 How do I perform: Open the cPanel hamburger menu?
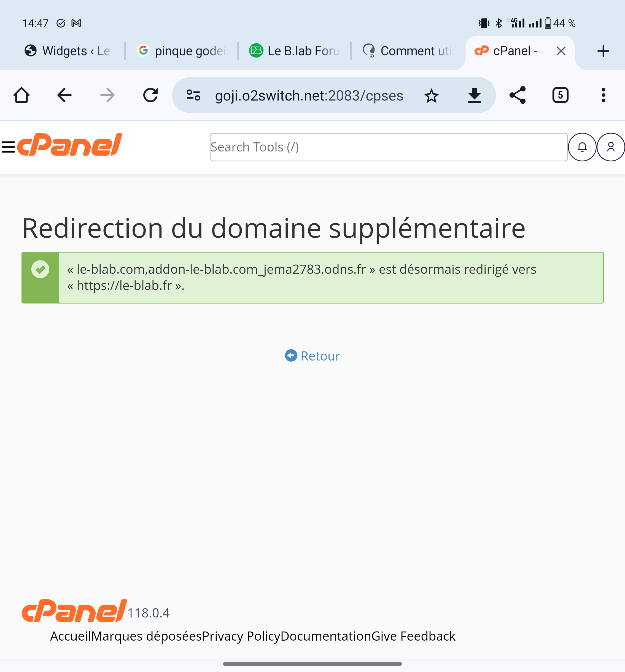point(8,147)
